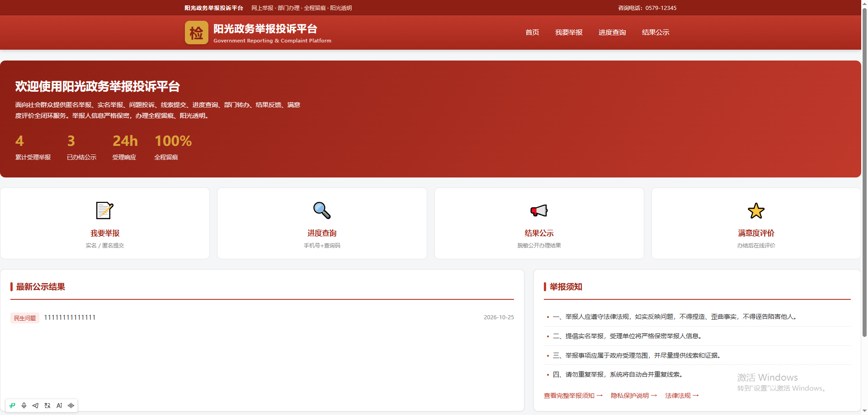Click 脱敏公开办理结果 subtitle text
The image size is (868, 415).
539,246
